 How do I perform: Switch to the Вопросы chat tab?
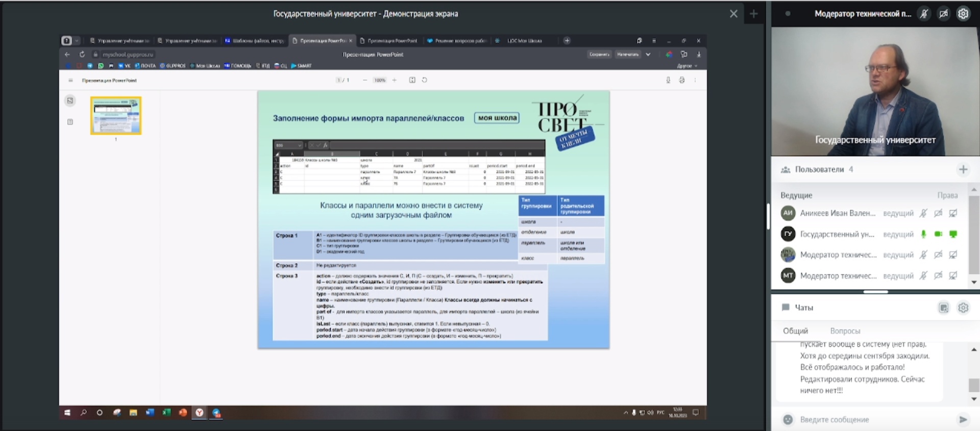coord(845,331)
